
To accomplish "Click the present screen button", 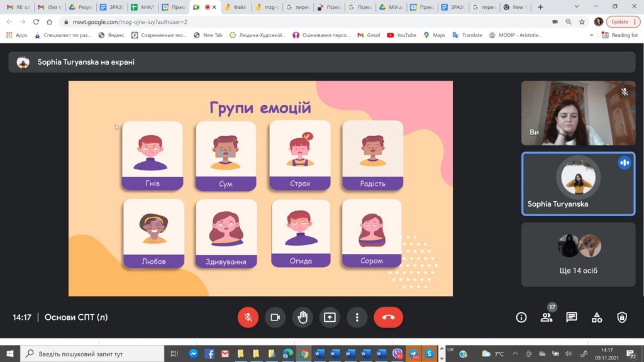I will click(330, 317).
